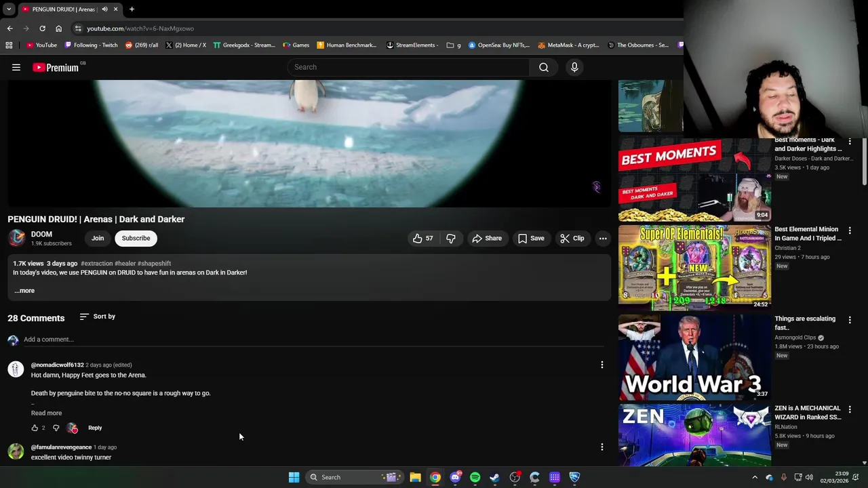
Task: Open the Share dialog for the video
Action: coord(487,239)
